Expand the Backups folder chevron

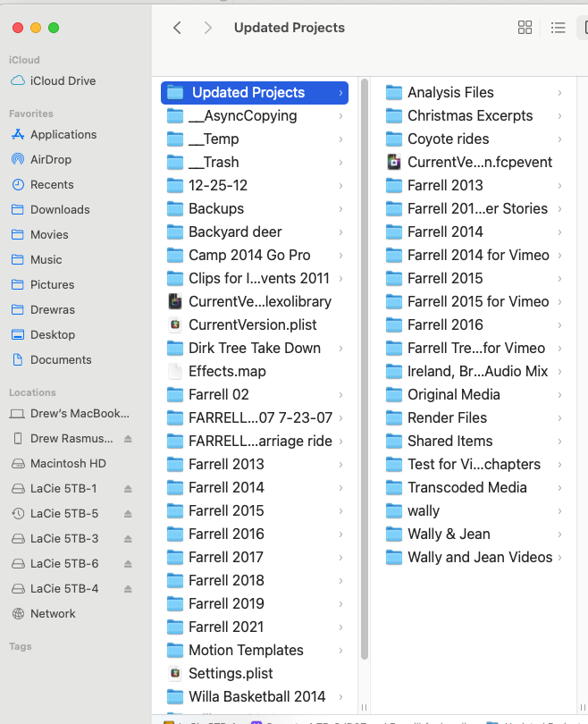pos(340,208)
